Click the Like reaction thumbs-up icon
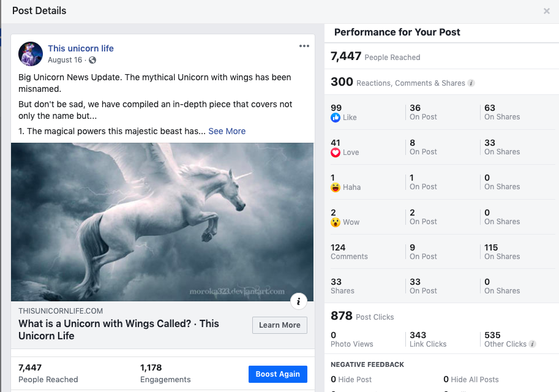The height and width of the screenshot is (392, 559). point(336,118)
